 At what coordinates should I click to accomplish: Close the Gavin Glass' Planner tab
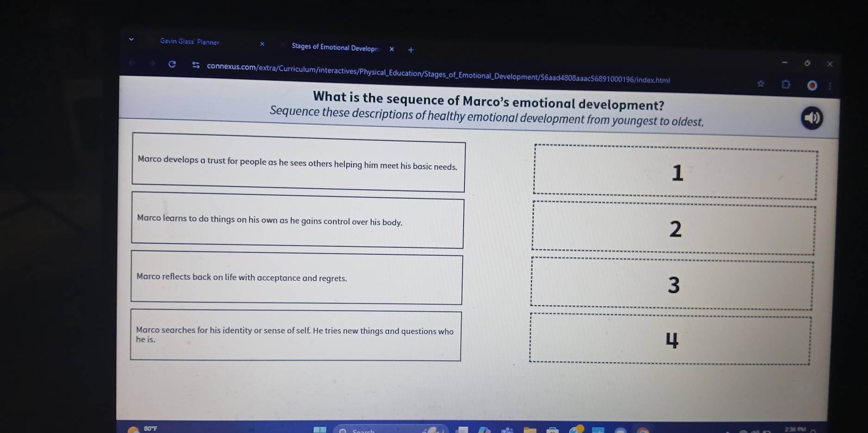click(x=262, y=44)
